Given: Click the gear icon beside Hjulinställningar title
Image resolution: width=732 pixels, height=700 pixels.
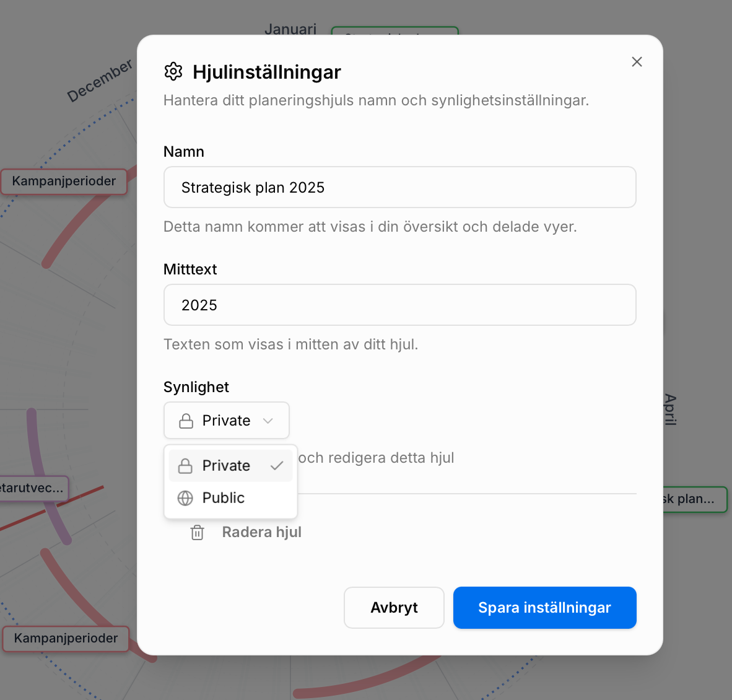Looking at the screenshot, I should pos(173,72).
